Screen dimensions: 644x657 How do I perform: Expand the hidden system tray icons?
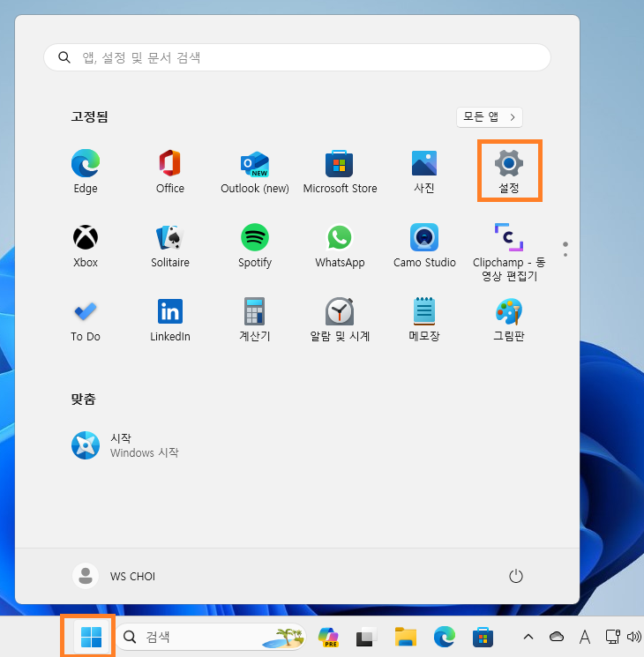(x=528, y=637)
